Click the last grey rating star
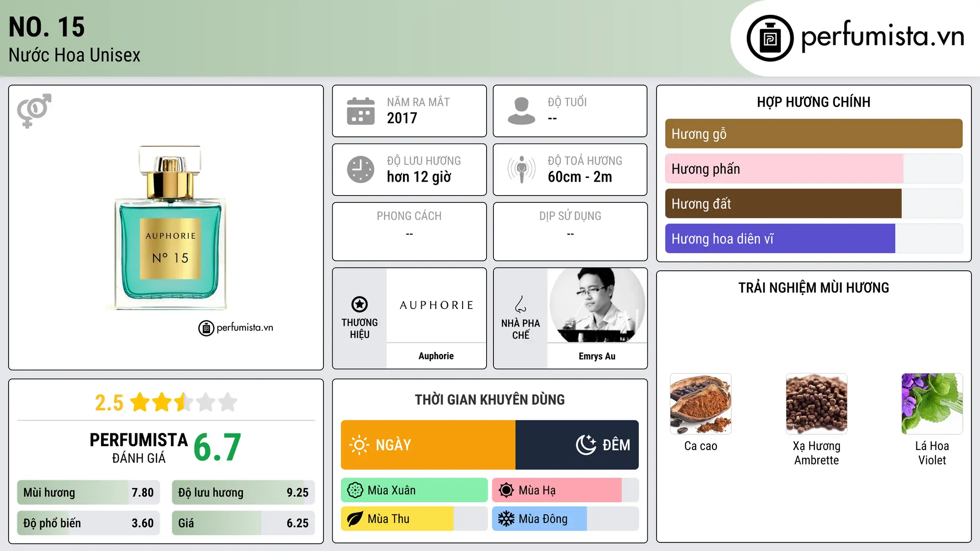The height and width of the screenshot is (551, 980). click(x=228, y=402)
